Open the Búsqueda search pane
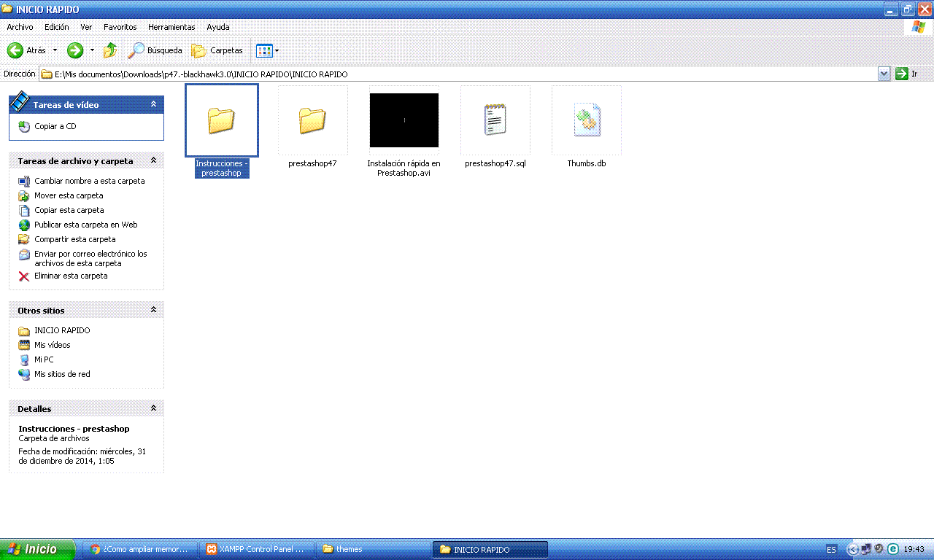Viewport: 934px width, 560px height. 155,50
